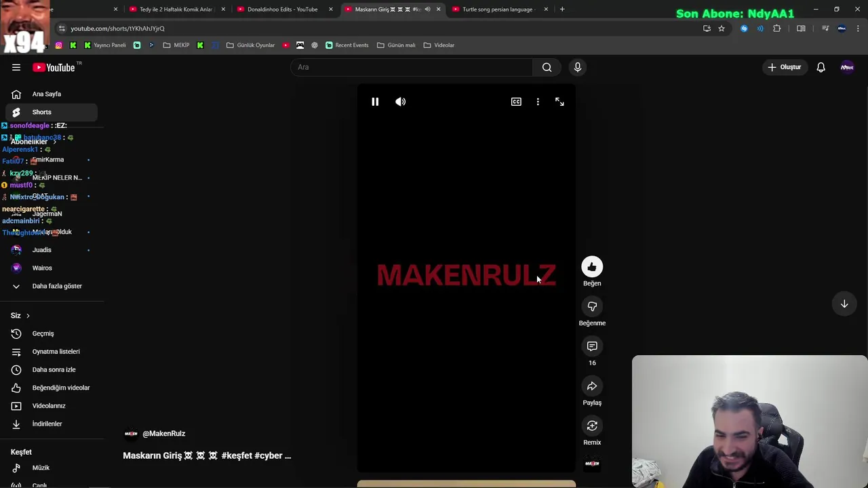
Task: Open YouTube notifications bell
Action: click(x=821, y=67)
